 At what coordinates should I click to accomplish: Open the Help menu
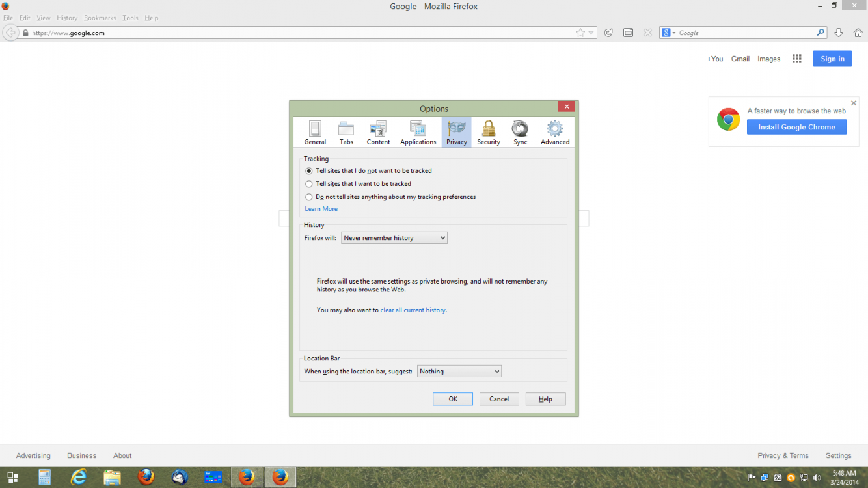[152, 18]
